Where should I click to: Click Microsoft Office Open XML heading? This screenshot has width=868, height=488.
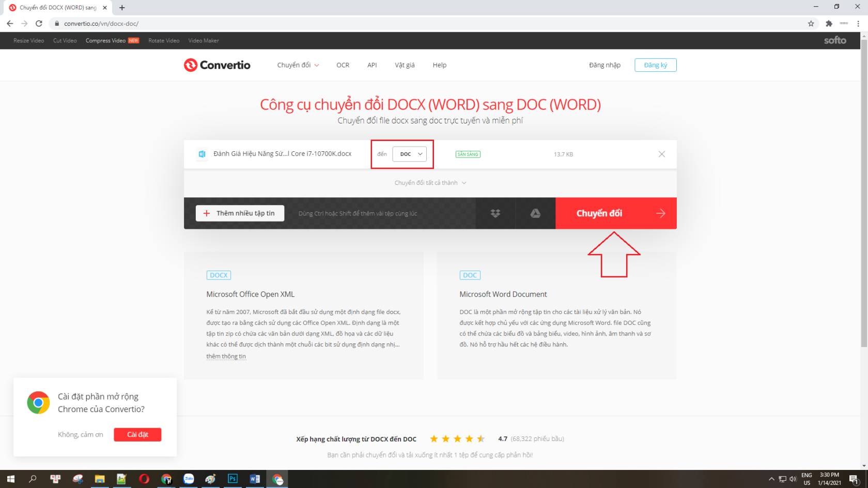coord(251,294)
